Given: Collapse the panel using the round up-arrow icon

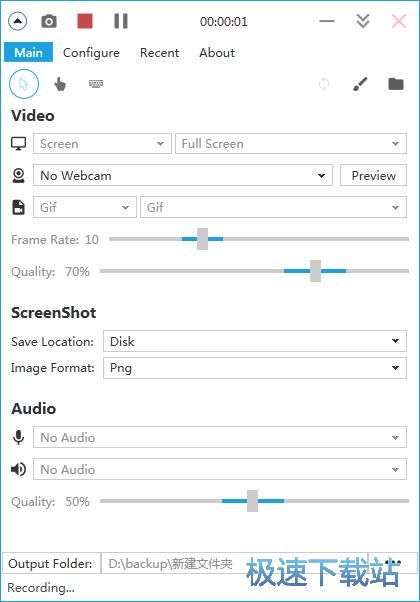Looking at the screenshot, I should 18,22.
